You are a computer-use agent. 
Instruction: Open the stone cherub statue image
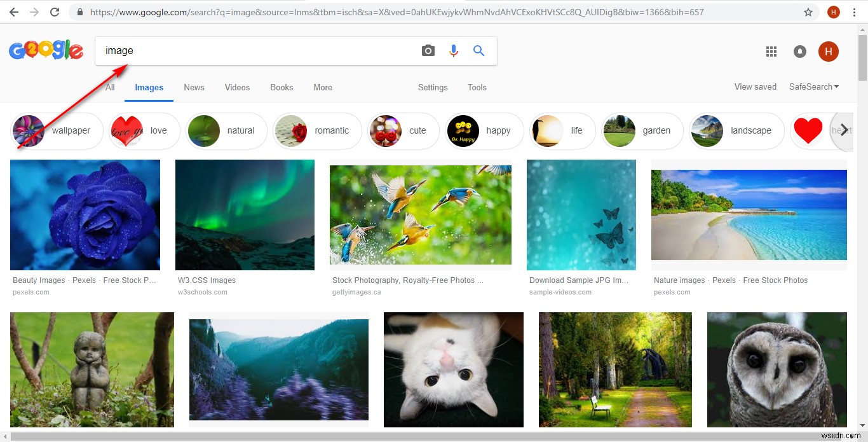coord(92,369)
